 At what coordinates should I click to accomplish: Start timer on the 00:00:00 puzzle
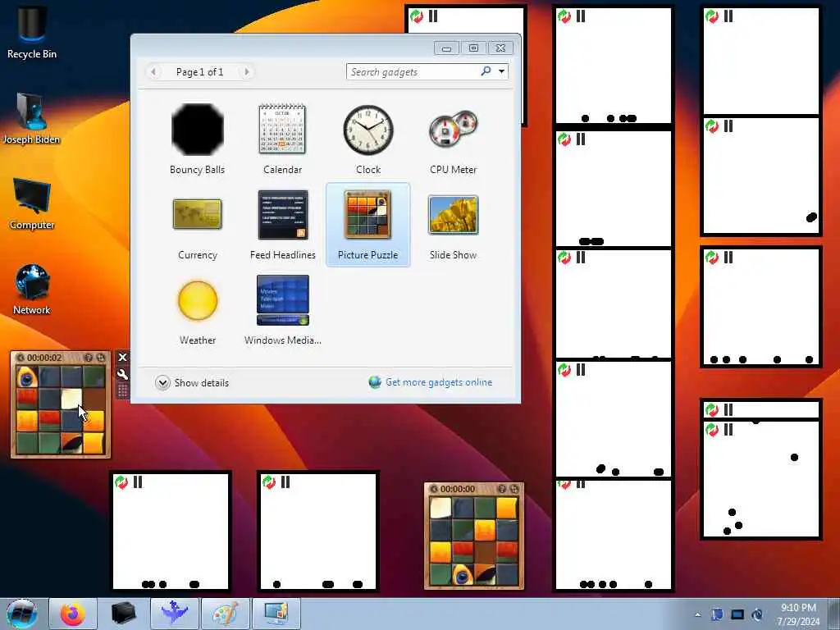click(x=435, y=489)
